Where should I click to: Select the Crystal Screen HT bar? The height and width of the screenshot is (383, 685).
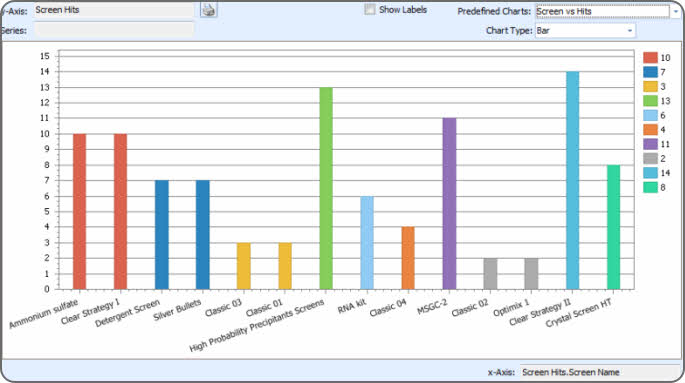point(613,227)
